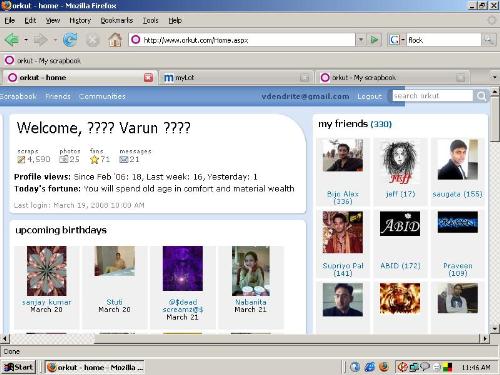This screenshot has width=500, height=375.
Task: Click the fans star icon
Action: (x=95, y=160)
